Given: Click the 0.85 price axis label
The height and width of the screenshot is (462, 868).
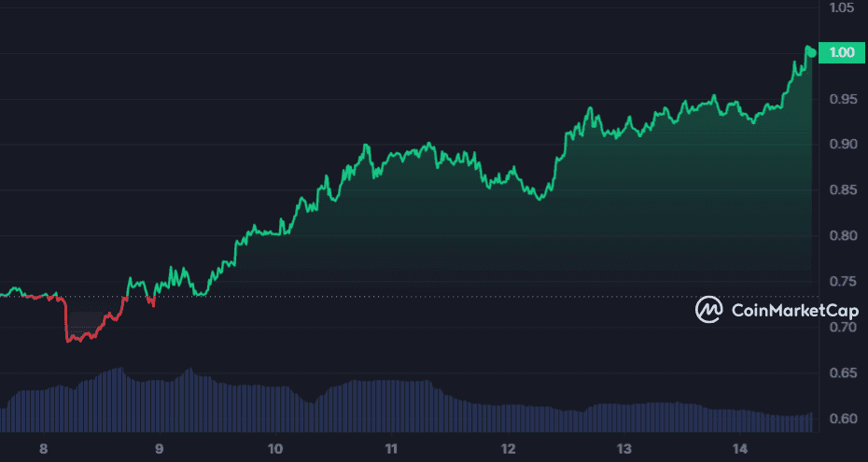Looking at the screenshot, I should point(842,190).
